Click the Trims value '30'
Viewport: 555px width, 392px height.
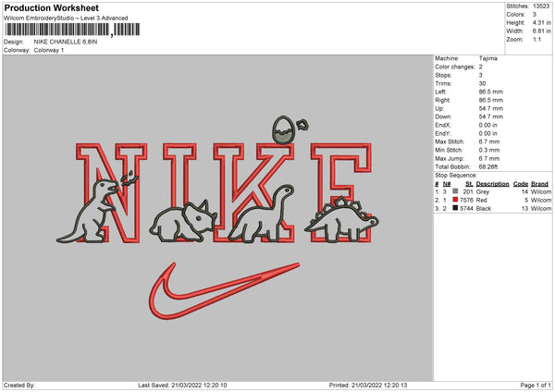click(482, 83)
